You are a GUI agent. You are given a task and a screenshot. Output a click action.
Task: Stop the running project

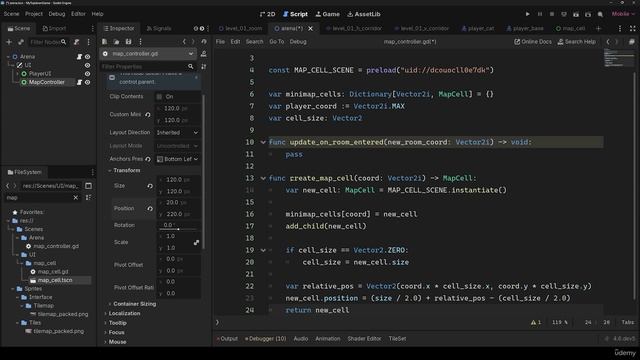click(552, 14)
